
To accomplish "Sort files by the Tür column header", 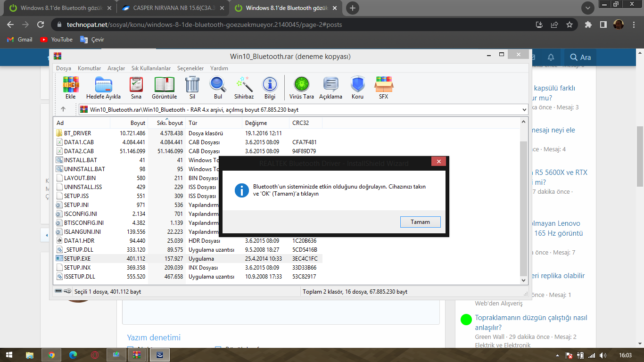I will click(214, 123).
